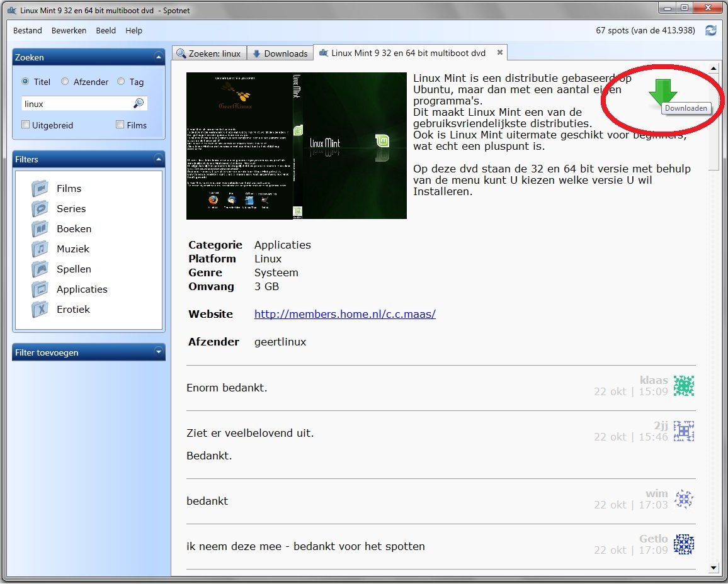Expand the Filter toevoegen panel
Image resolution: width=728 pixels, height=584 pixels.
pos(159,352)
